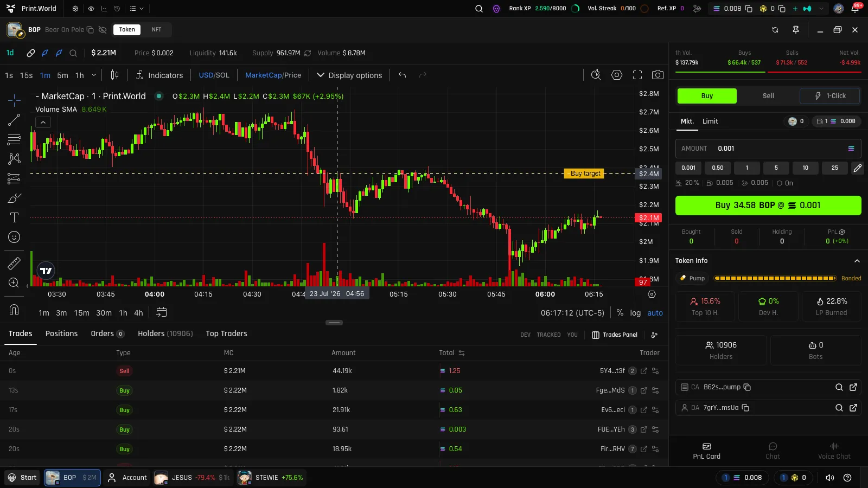Switch chart currency USD/SOL
This screenshot has width=868, height=488.
pyautogui.click(x=214, y=75)
